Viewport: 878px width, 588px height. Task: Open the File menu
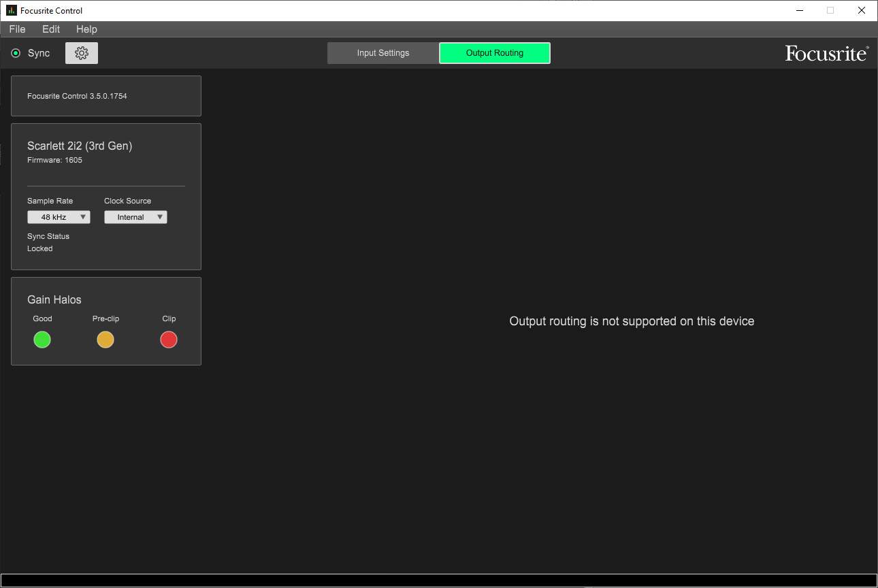pyautogui.click(x=17, y=29)
